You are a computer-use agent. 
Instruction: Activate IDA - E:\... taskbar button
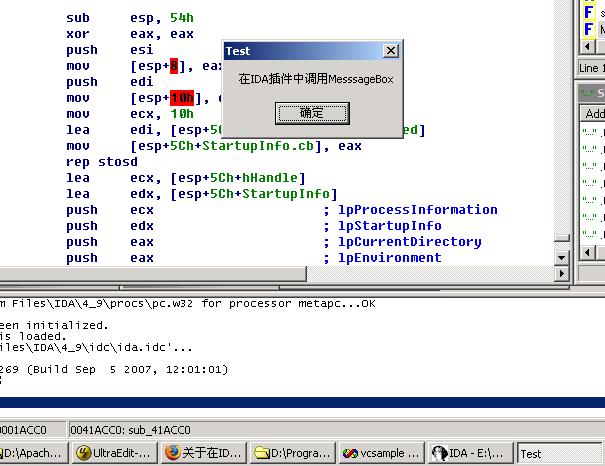pos(471,453)
